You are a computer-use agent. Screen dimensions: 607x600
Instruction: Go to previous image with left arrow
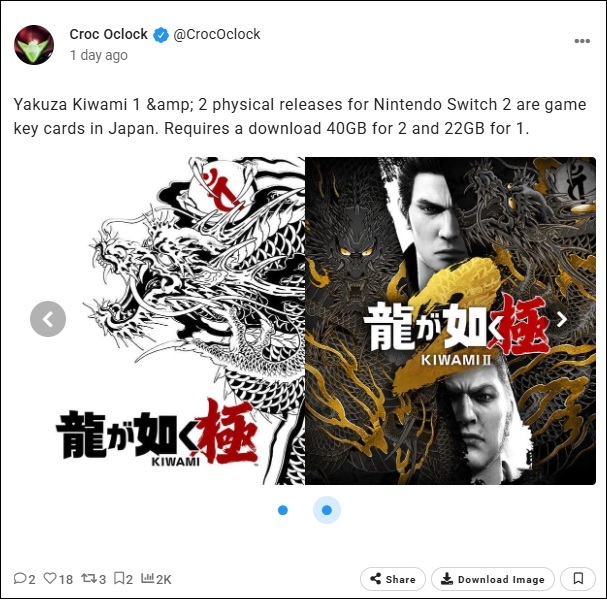[48, 319]
